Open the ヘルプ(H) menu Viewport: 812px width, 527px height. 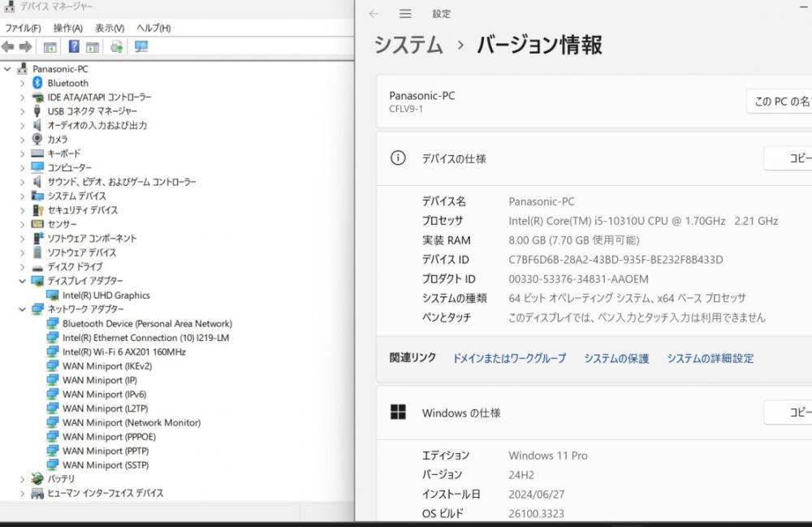(153, 28)
